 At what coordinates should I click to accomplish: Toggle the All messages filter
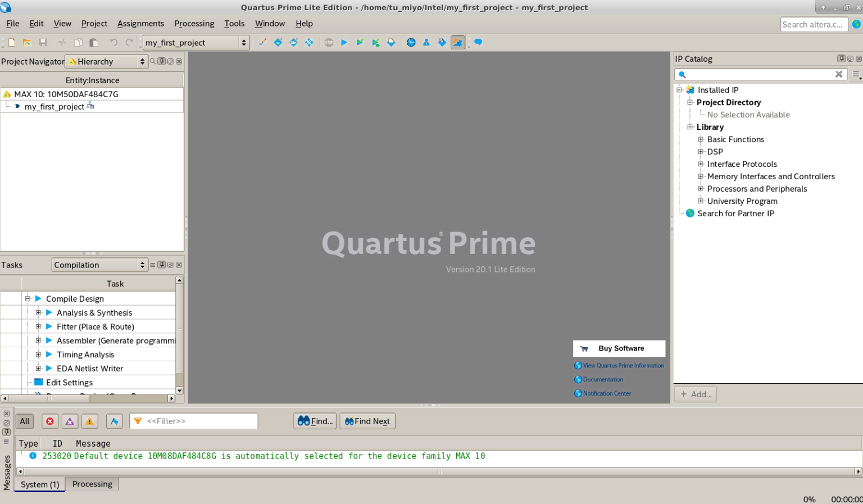click(25, 421)
